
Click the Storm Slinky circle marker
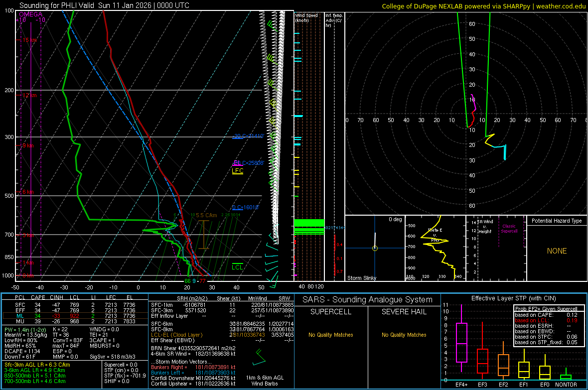tap(375, 248)
